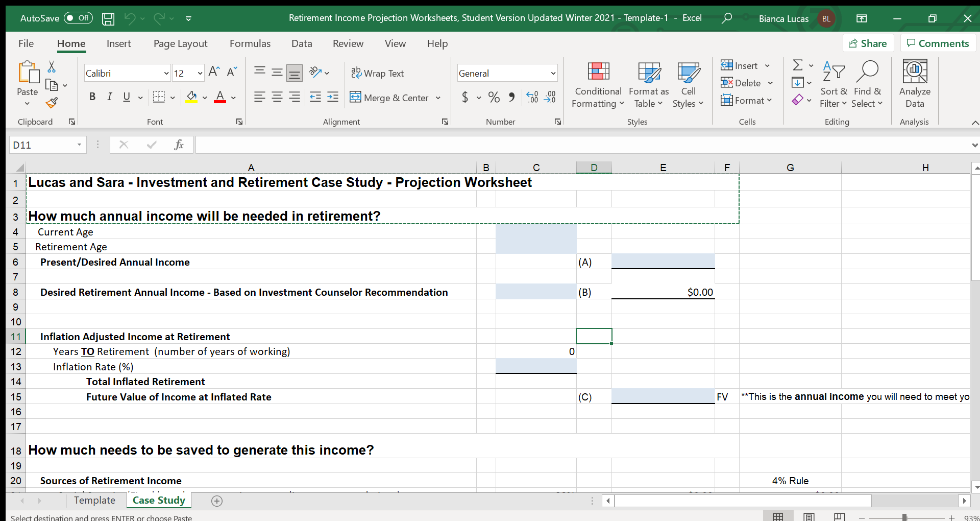This screenshot has width=980, height=521.
Task: Click the accounting dollar format icon
Action: (465, 97)
